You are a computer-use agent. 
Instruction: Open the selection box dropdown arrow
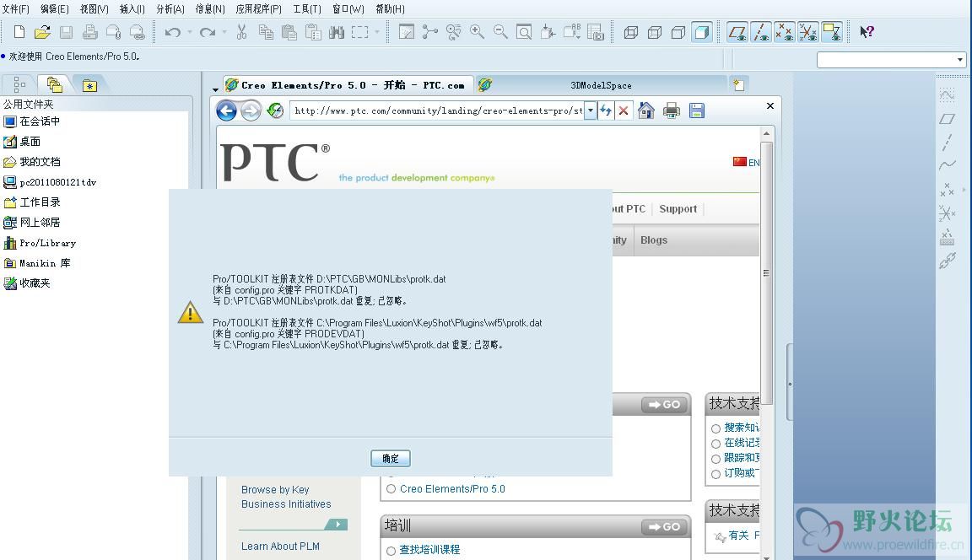point(377,32)
